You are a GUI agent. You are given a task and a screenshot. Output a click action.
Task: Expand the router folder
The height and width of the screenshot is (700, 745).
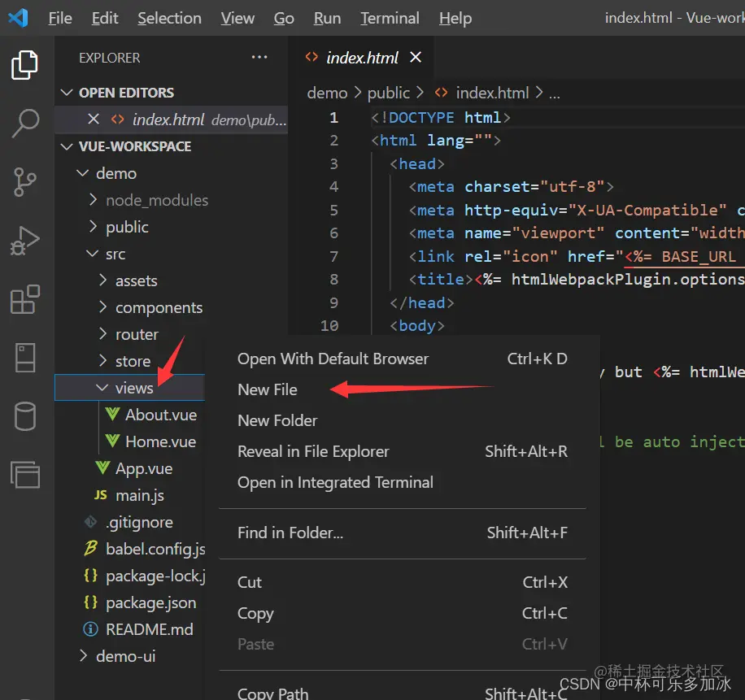coord(102,334)
